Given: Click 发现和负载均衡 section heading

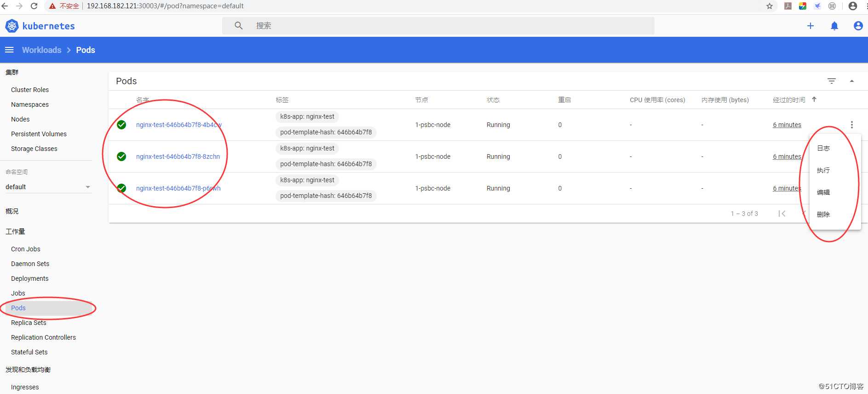Looking at the screenshot, I should pos(28,370).
